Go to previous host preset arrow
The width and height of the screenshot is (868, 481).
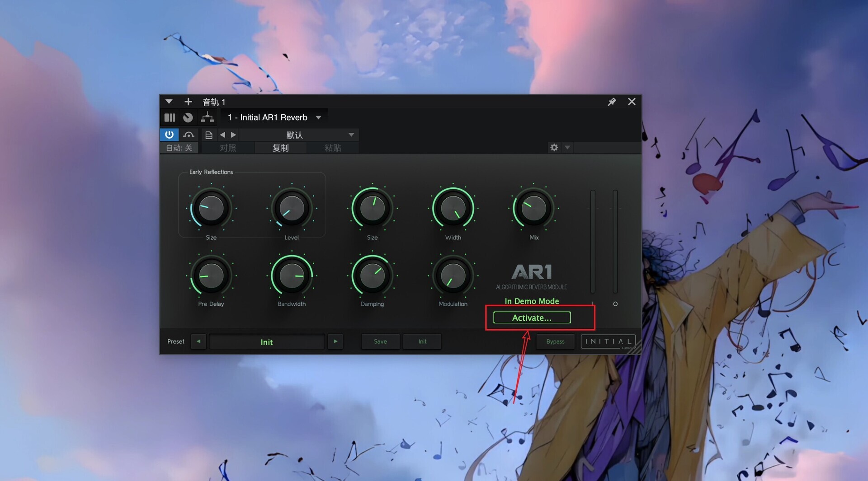coord(222,135)
